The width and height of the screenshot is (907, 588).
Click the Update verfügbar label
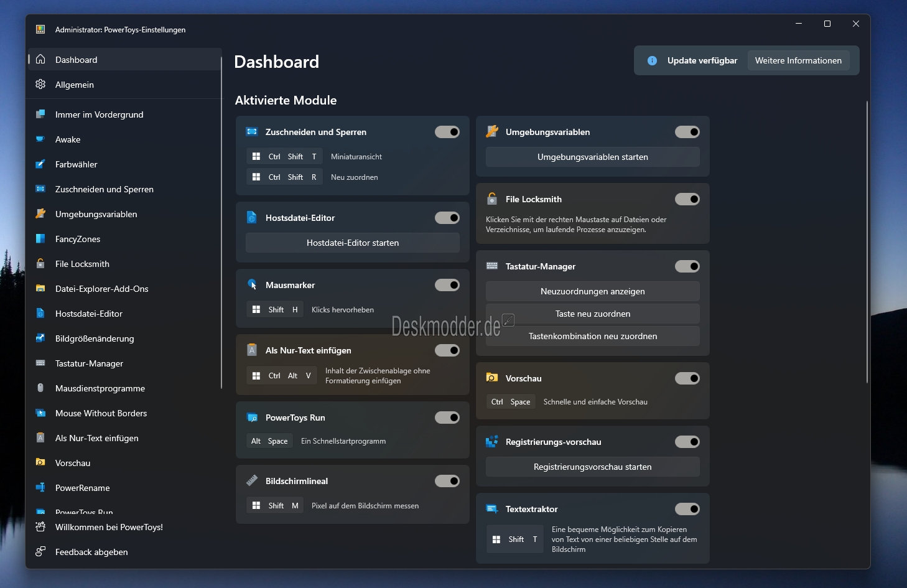pos(702,60)
